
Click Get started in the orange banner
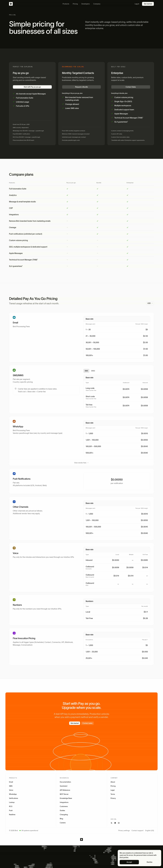74,723
